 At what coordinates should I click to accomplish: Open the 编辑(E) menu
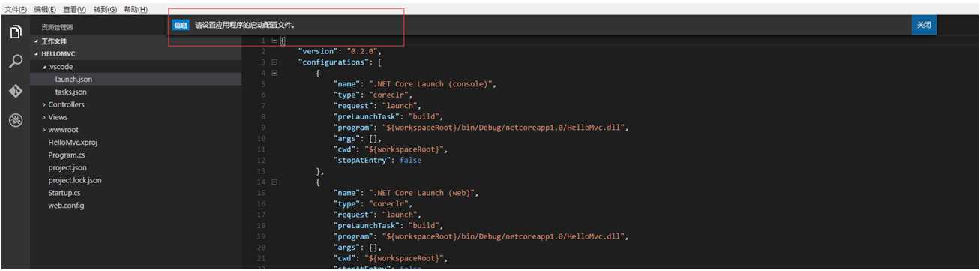[45, 9]
